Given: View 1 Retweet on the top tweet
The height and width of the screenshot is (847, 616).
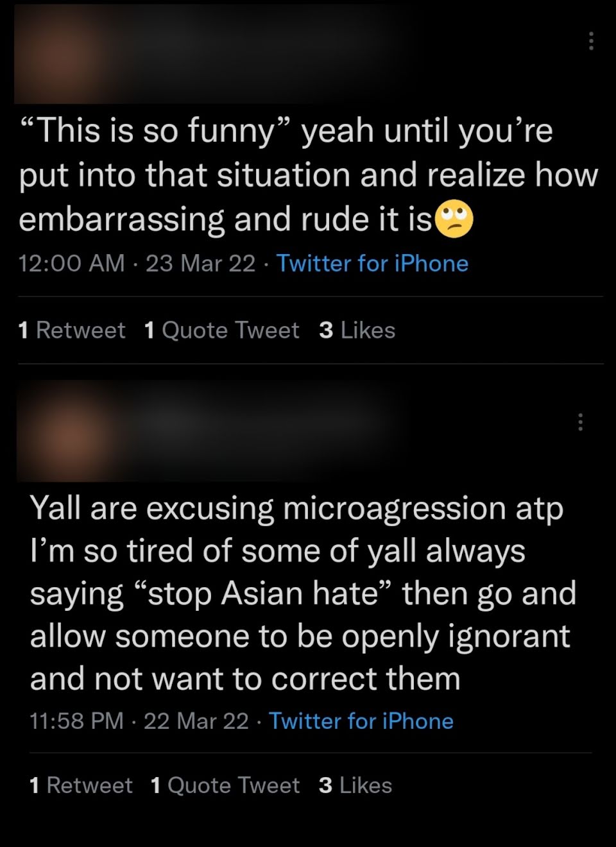Looking at the screenshot, I should (72, 330).
